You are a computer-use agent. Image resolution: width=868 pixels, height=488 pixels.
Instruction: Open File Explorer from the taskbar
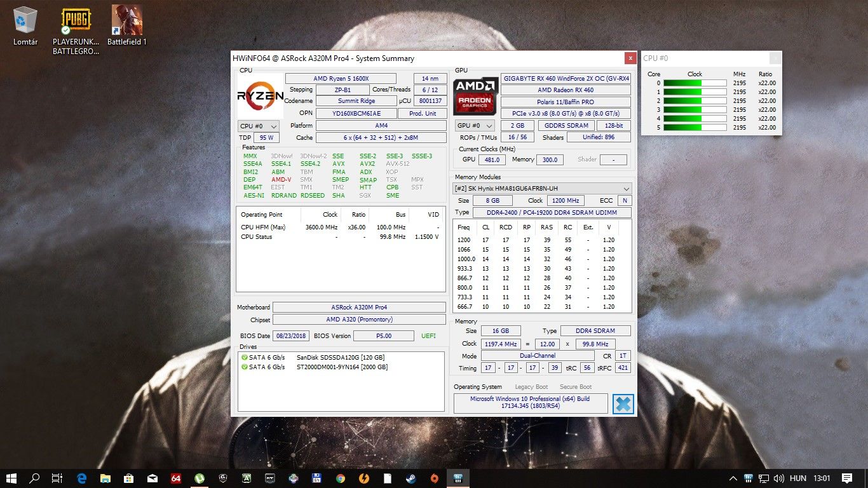pyautogui.click(x=105, y=478)
